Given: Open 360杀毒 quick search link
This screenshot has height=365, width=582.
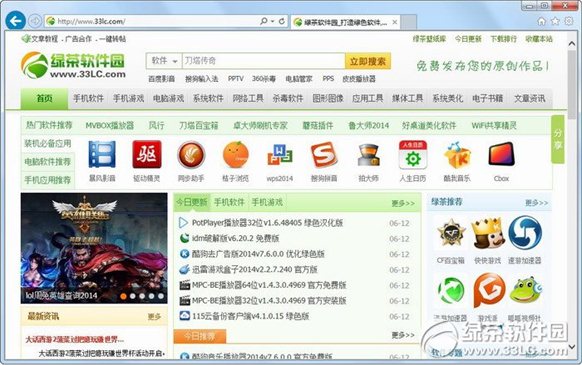Looking at the screenshot, I should [264, 79].
